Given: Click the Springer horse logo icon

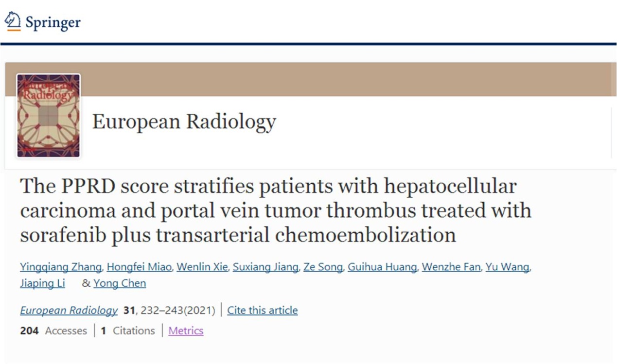Looking at the screenshot, I should [x=13, y=22].
